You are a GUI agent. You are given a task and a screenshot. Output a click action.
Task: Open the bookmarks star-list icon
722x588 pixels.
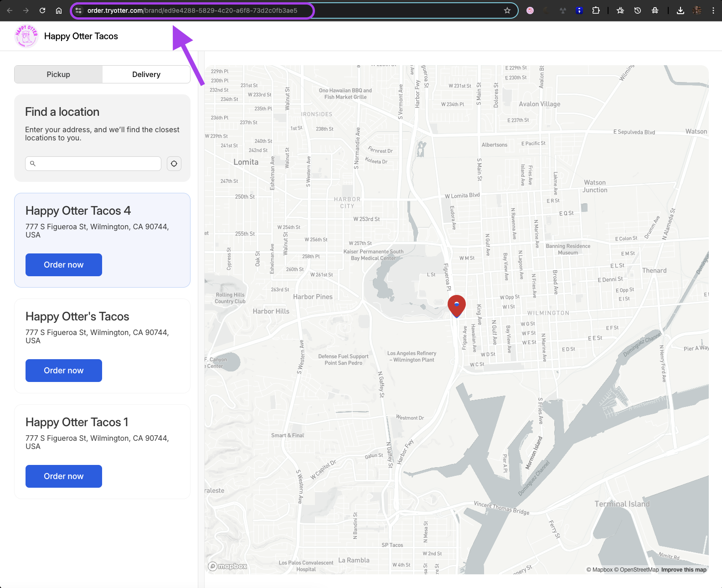coord(620,10)
